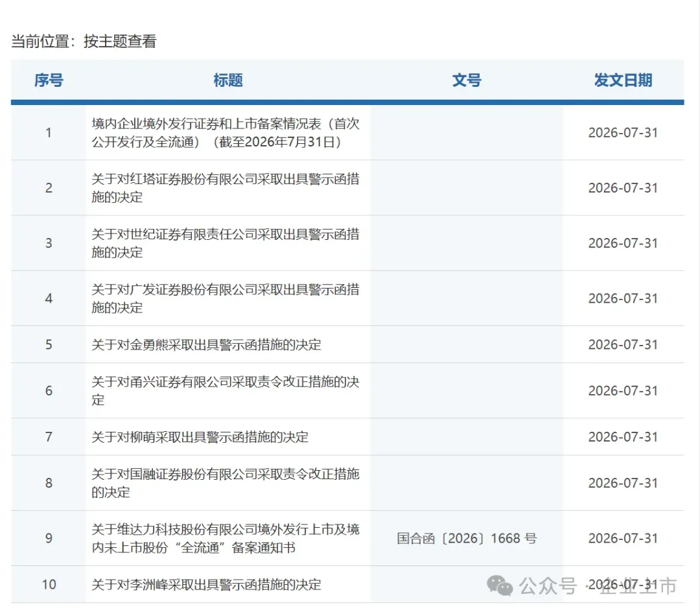This screenshot has width=700, height=614.
Task: Click the date in row 5
Action: click(x=624, y=345)
